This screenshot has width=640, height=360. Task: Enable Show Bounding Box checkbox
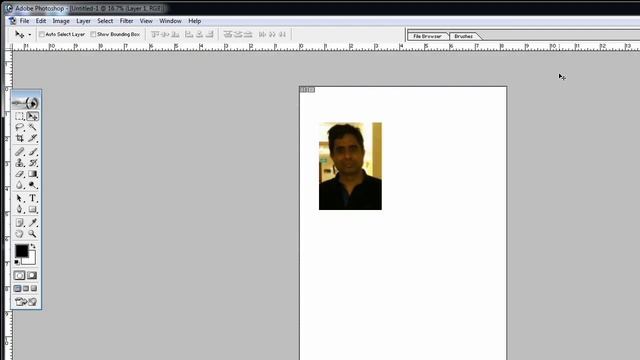pyautogui.click(x=93, y=35)
